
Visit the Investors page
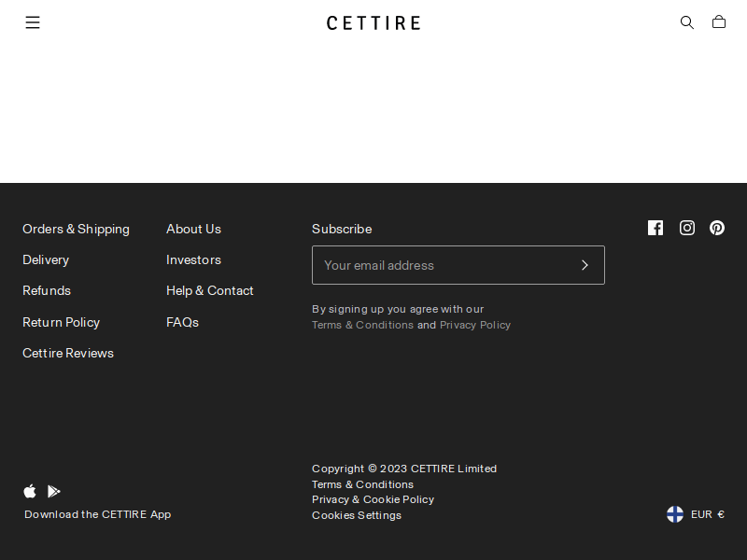point(193,259)
